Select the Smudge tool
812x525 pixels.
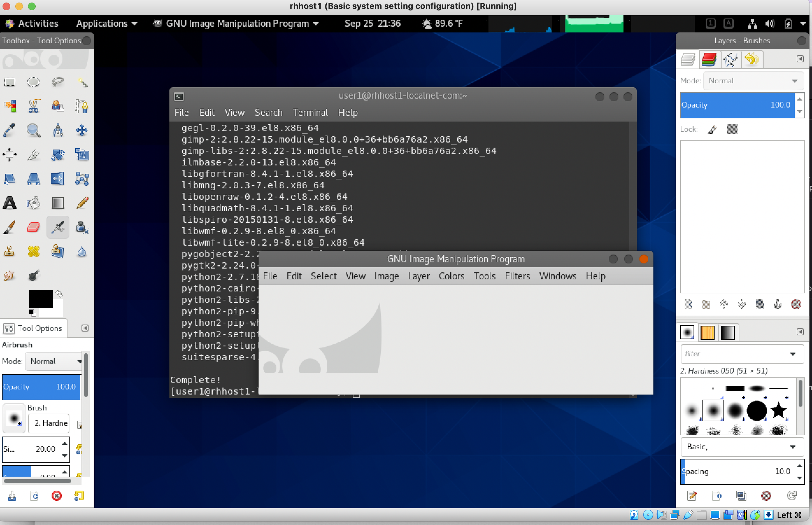[x=10, y=276]
